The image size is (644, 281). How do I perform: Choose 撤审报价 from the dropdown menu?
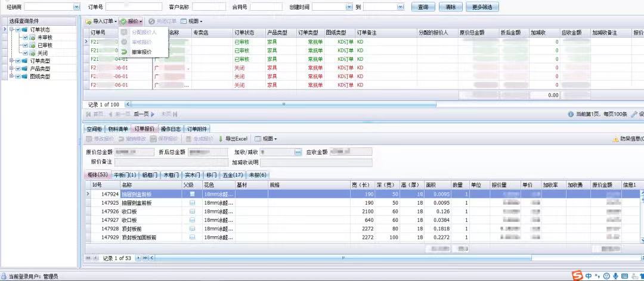point(142,52)
